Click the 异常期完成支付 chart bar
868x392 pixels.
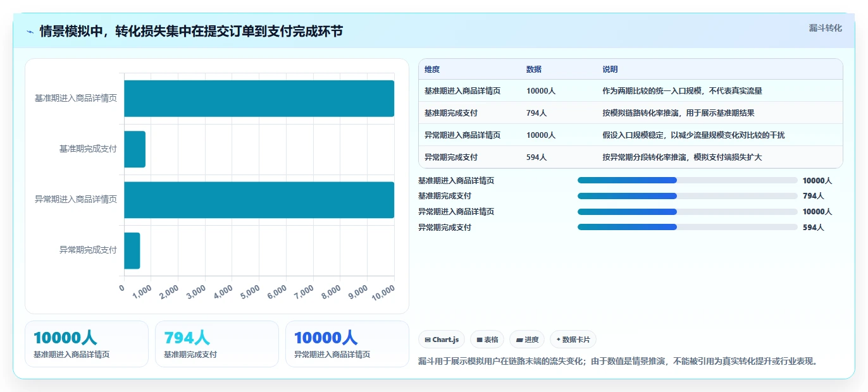coord(132,250)
